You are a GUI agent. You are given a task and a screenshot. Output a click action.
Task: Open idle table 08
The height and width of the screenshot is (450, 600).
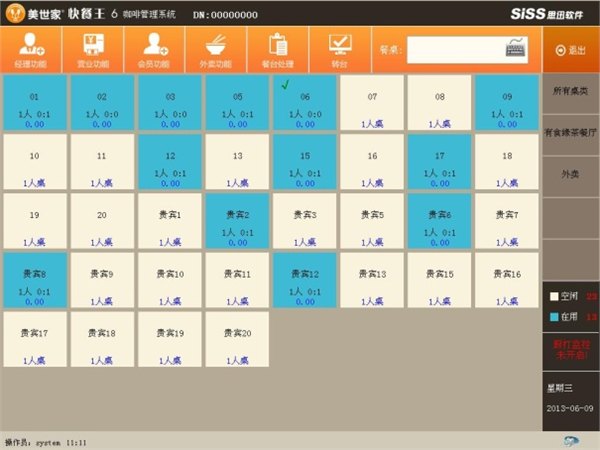(x=439, y=103)
